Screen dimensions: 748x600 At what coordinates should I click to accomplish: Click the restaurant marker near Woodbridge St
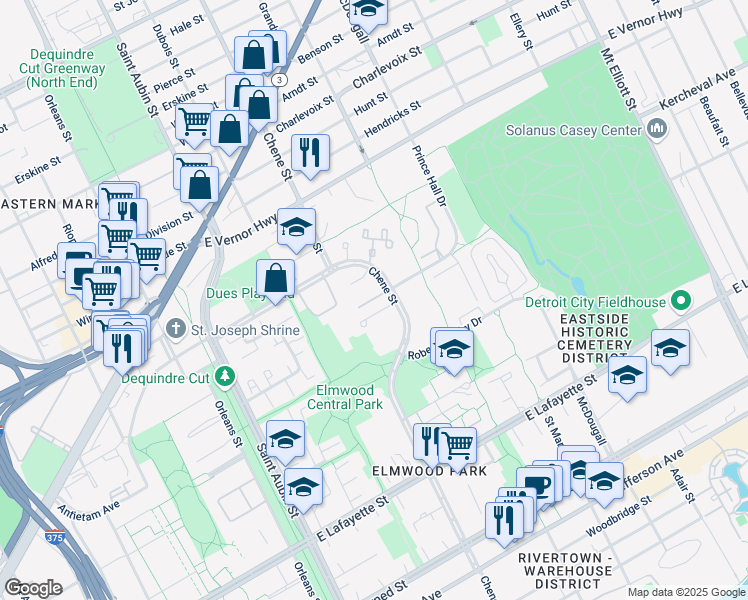pyautogui.click(x=504, y=521)
